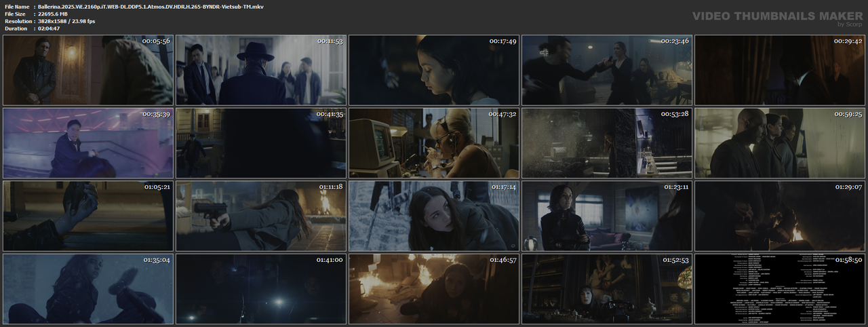Viewport: 868px width, 327px height.
Task: Select the fire scene frame at 01:46:57
Action: click(x=434, y=288)
